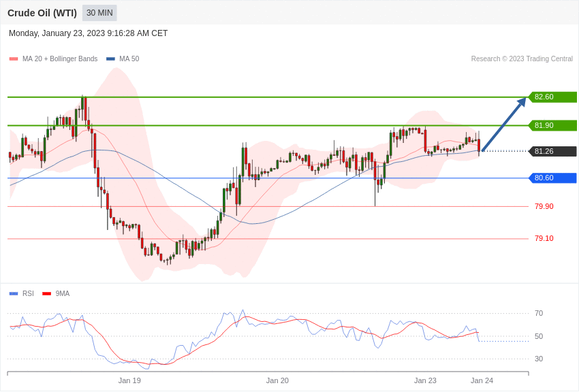Click the Jan 23 date axis label
579x392 pixels.
(425, 380)
